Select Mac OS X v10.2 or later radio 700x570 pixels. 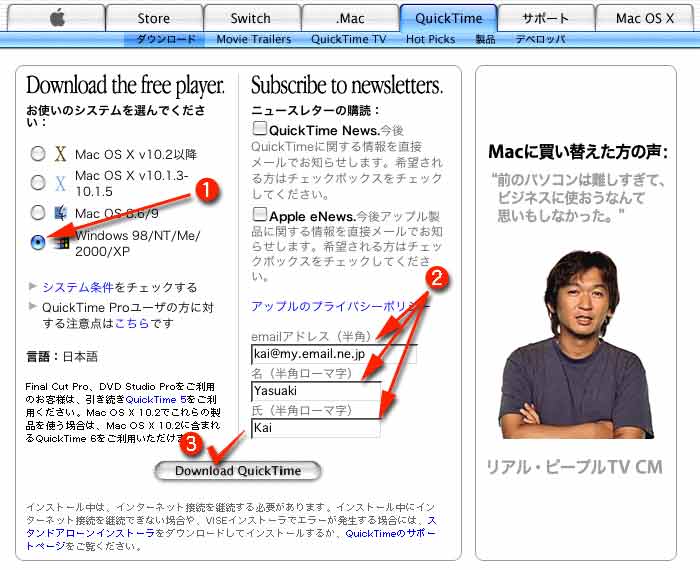pyautogui.click(x=38, y=154)
